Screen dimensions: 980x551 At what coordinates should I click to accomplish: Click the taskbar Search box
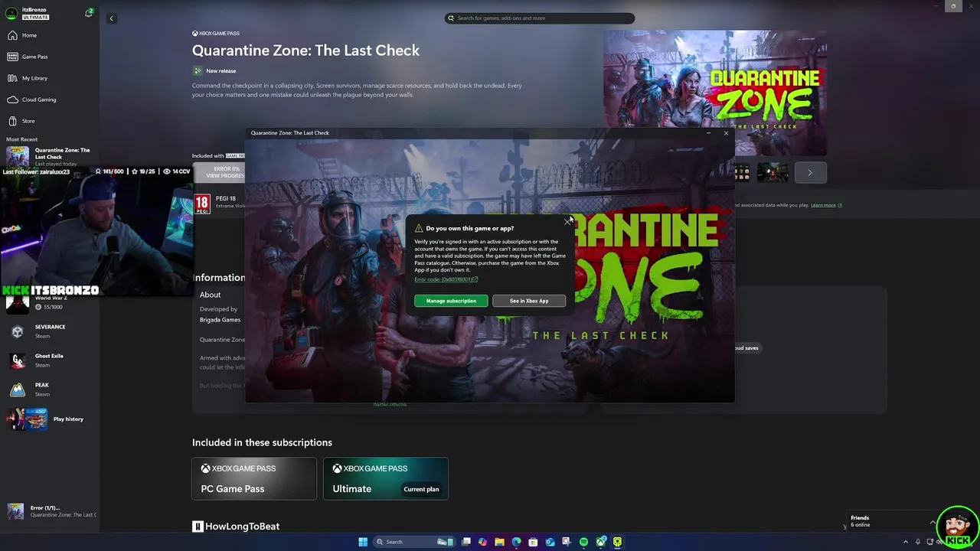tap(413, 542)
